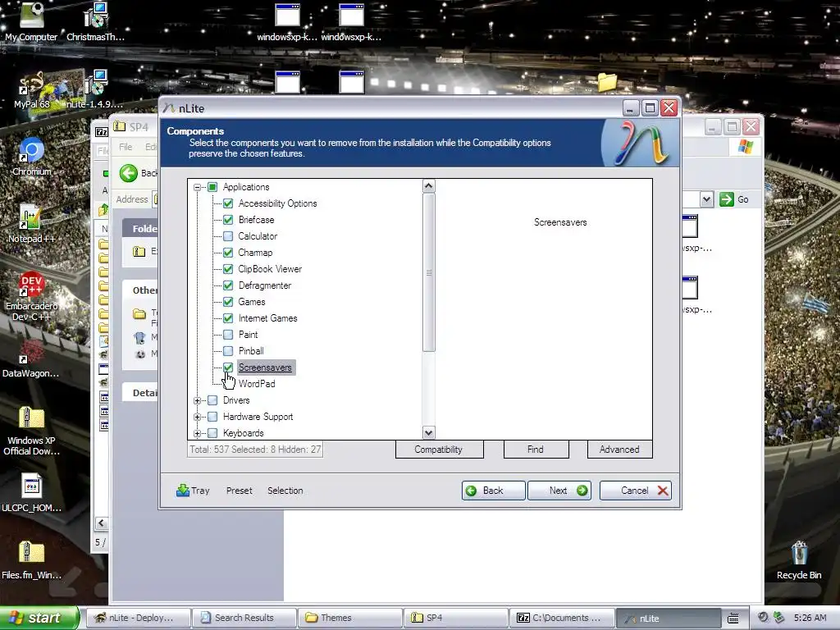This screenshot has height=630, width=840.
Task: Cancel the nLite wizard
Action: click(636, 491)
